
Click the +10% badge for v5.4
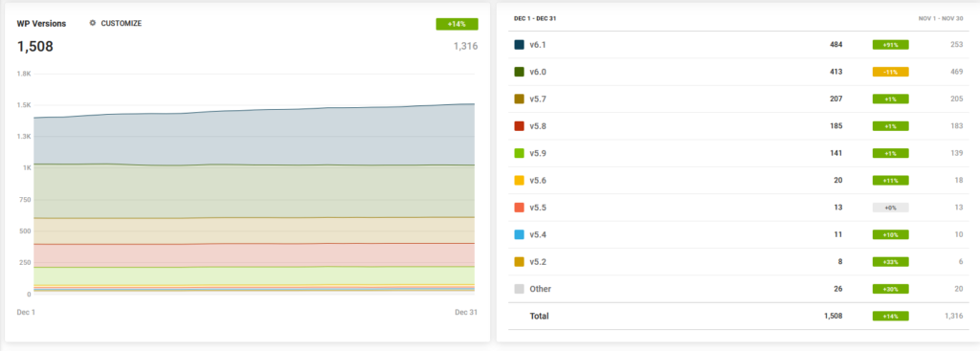click(891, 235)
